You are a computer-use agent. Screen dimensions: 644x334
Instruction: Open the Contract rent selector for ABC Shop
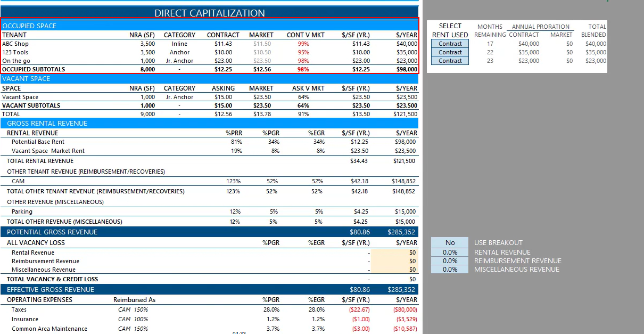coord(450,44)
